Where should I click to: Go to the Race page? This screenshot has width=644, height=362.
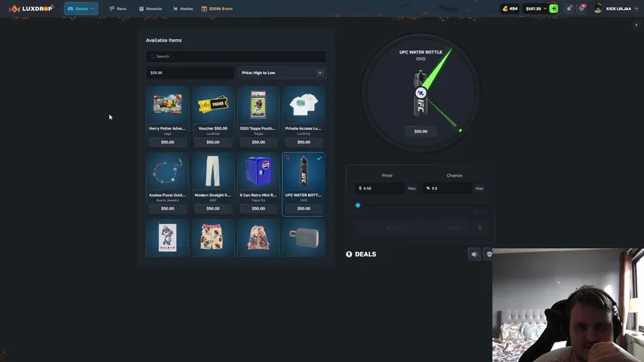pyautogui.click(x=118, y=8)
